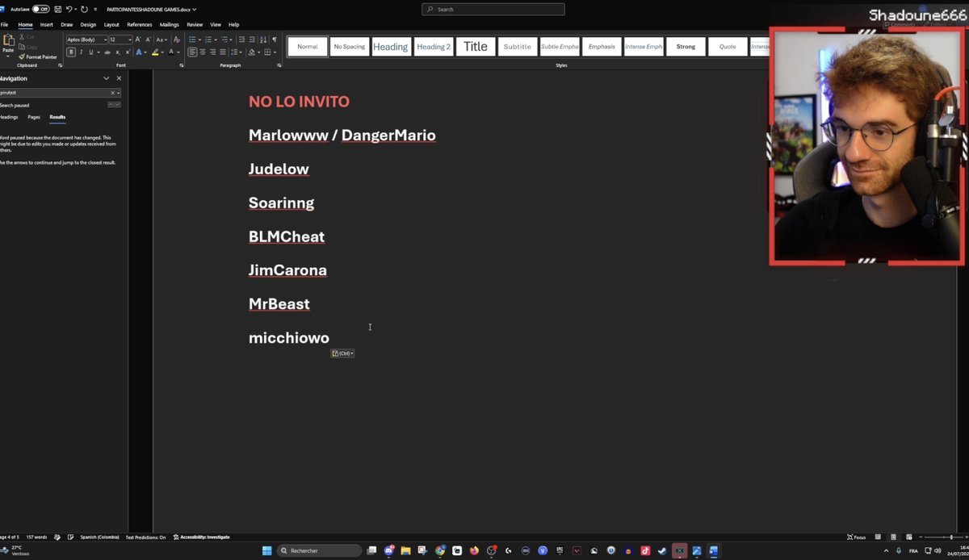Viewport: 969px width, 560px height.
Task: Show or hide paragraph marks
Action: (275, 40)
